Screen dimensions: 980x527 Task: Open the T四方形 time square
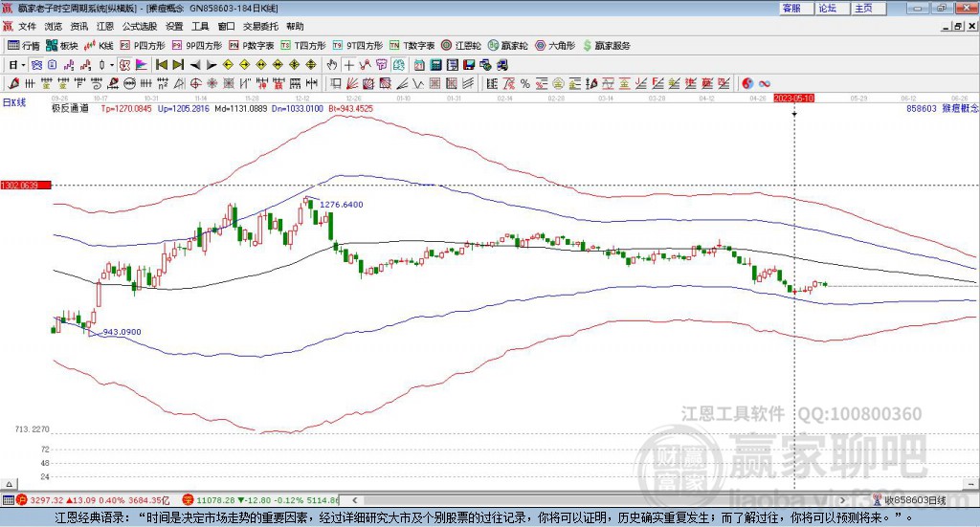[x=303, y=46]
